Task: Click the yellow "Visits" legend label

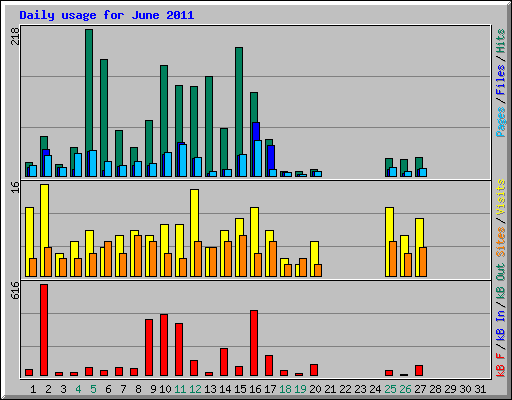Action: click(x=500, y=198)
